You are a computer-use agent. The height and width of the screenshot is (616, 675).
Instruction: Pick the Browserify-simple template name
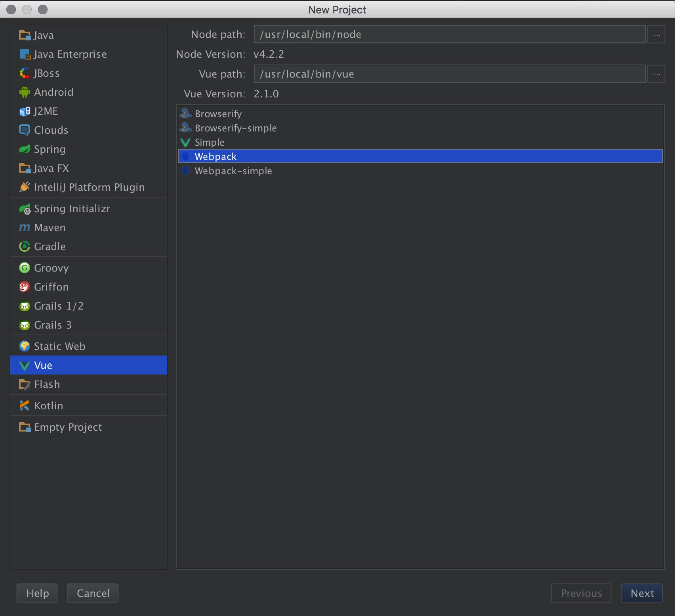click(x=236, y=128)
